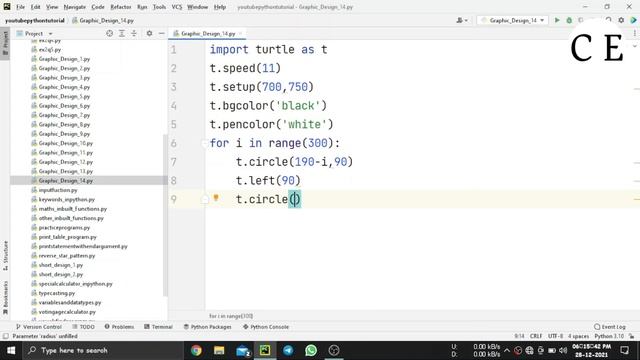
Task: Open the Search Everywhere magnifier icon
Action: coord(609,20)
